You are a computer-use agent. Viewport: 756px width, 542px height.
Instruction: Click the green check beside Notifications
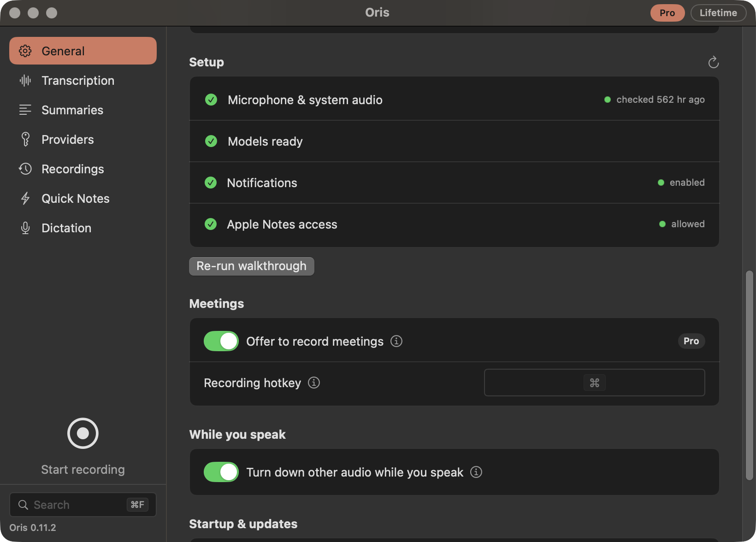(x=211, y=183)
